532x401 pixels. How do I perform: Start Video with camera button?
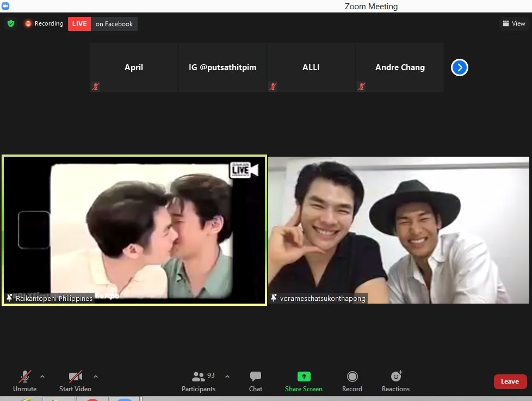(x=75, y=381)
